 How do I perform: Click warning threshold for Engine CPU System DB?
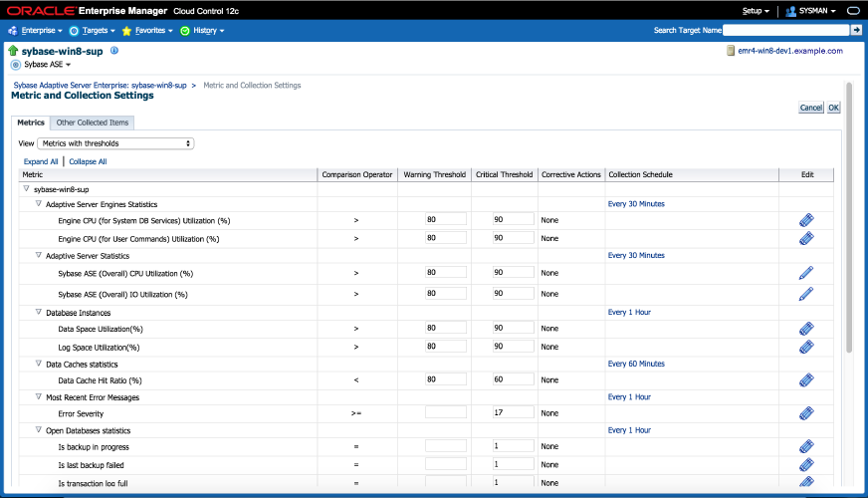point(446,219)
